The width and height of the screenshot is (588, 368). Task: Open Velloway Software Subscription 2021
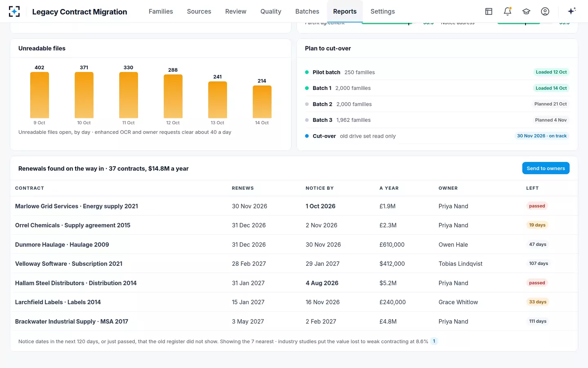point(294,264)
